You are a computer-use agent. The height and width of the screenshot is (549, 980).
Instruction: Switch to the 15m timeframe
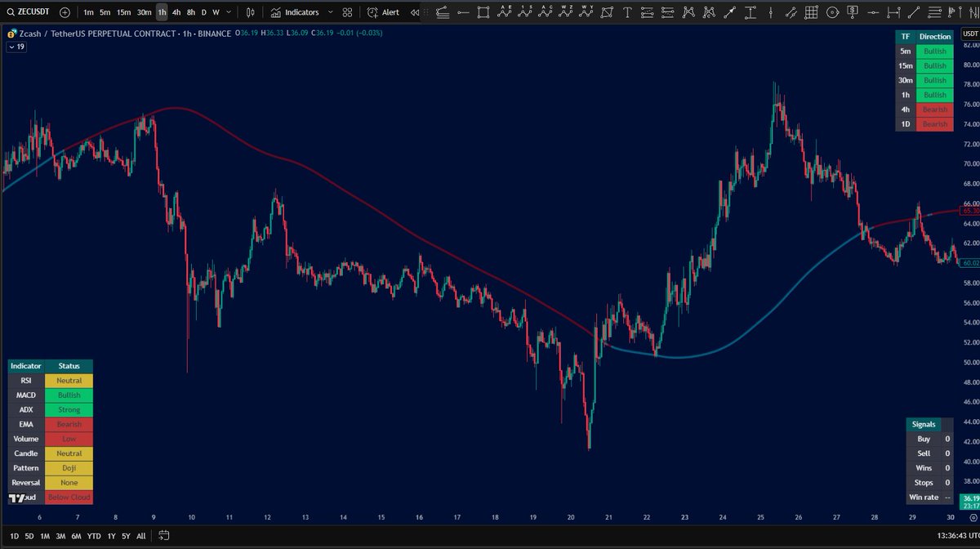123,12
